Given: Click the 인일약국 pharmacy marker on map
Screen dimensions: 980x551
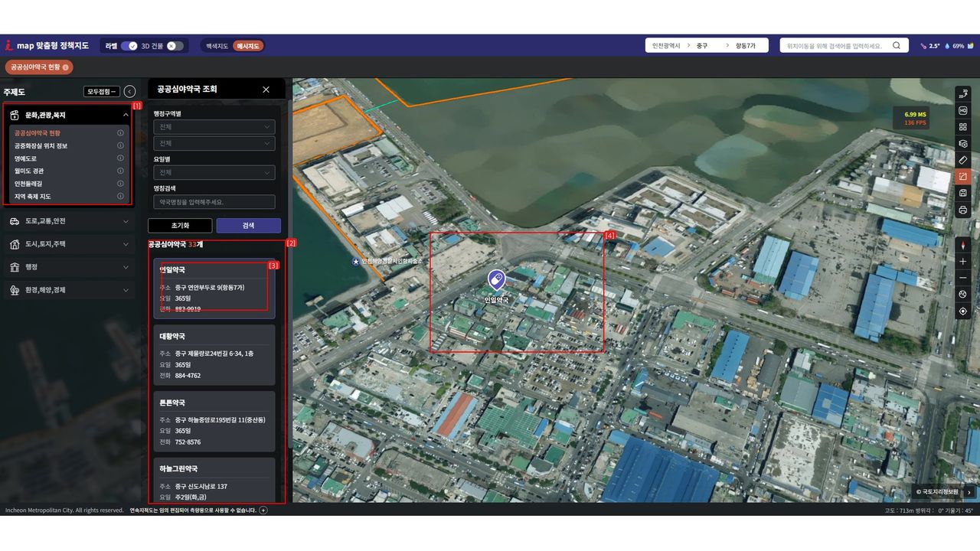Looking at the screenshot, I should pos(496,280).
